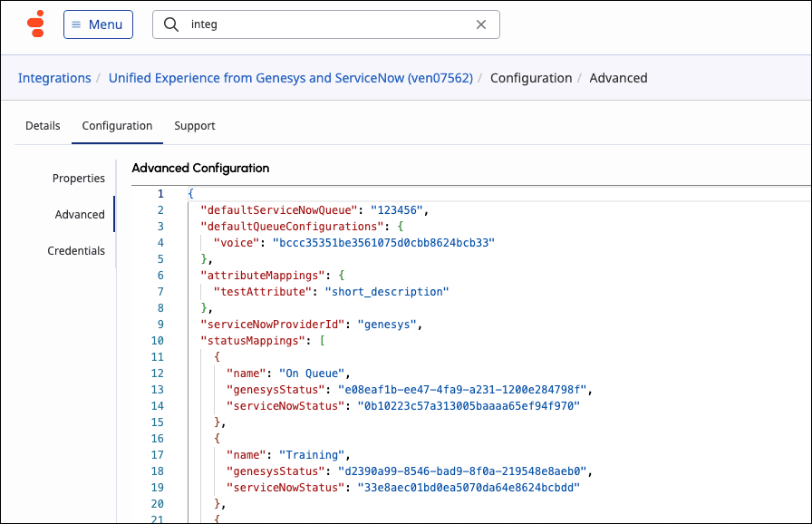The width and height of the screenshot is (812, 524).
Task: Click the "genesysStatus" key on line 13
Action: point(276,390)
